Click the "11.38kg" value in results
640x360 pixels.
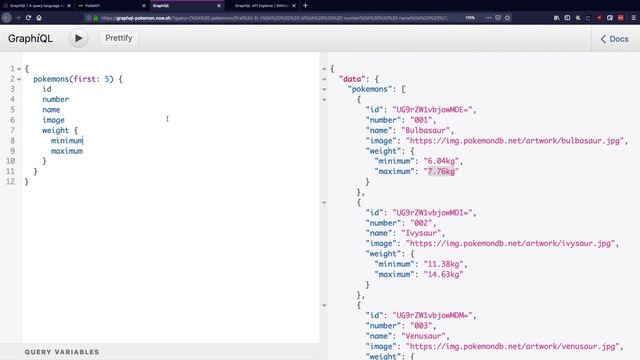(x=444, y=264)
